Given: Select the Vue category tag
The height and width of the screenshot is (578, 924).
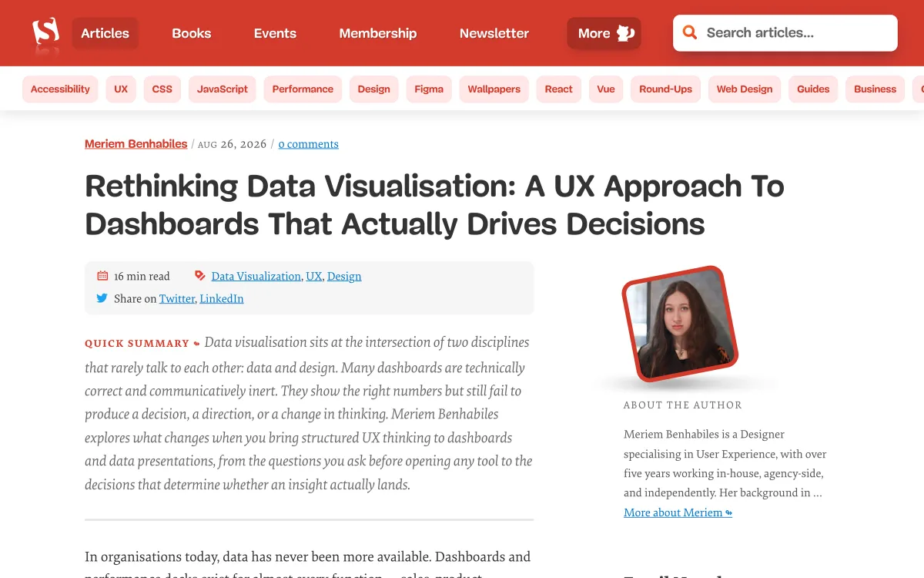Looking at the screenshot, I should (606, 89).
